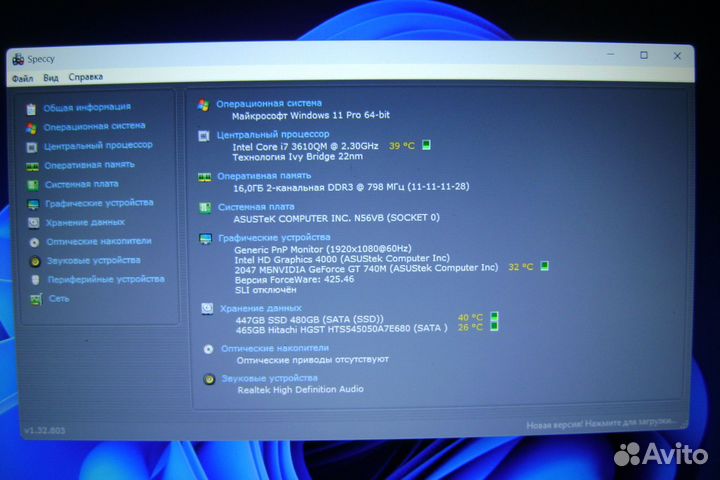Open the Графические устройства section heading

273,237
